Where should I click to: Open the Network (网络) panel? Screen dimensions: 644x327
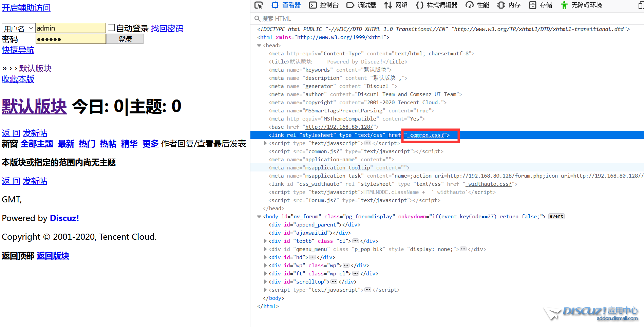click(396, 5)
